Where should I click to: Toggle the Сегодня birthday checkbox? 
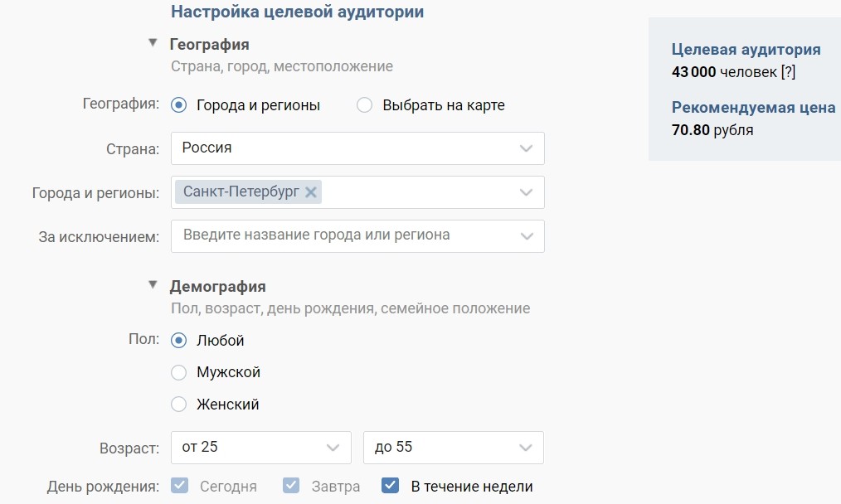pos(180,485)
